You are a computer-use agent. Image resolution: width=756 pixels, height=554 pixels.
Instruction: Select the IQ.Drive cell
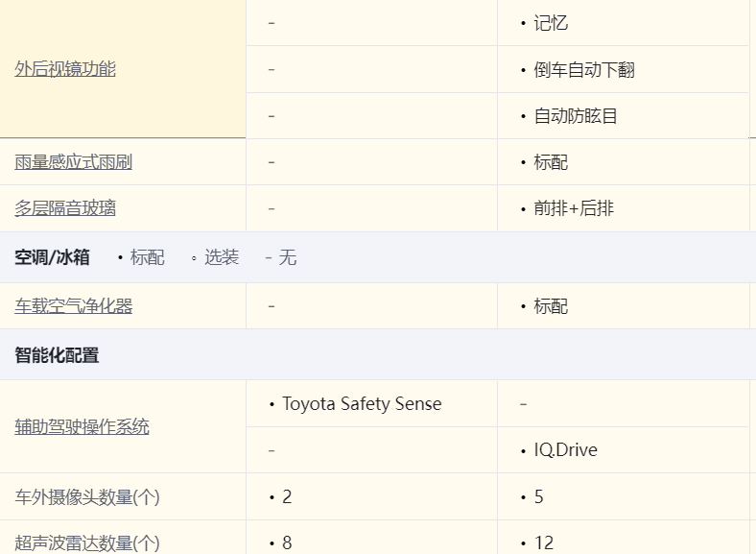tap(565, 450)
